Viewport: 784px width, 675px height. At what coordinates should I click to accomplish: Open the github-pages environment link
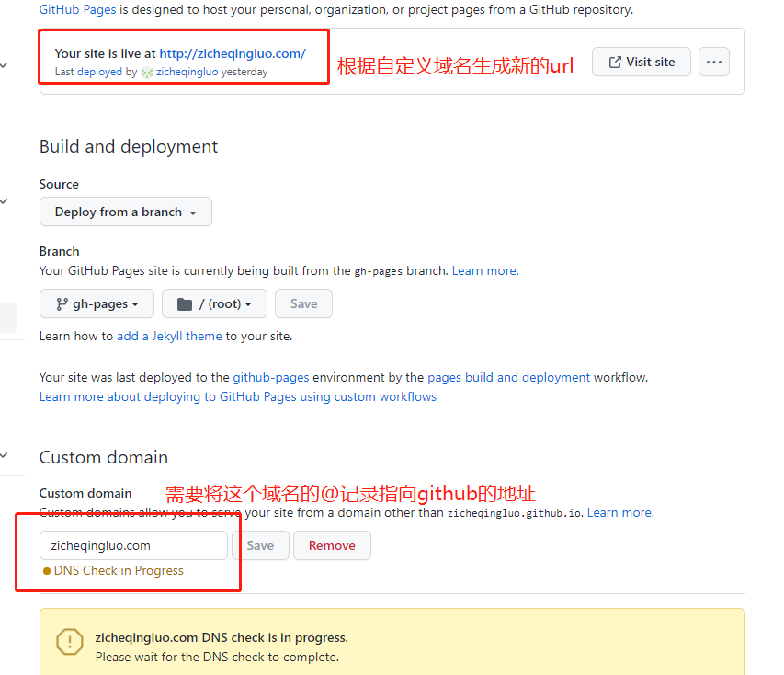coord(271,377)
